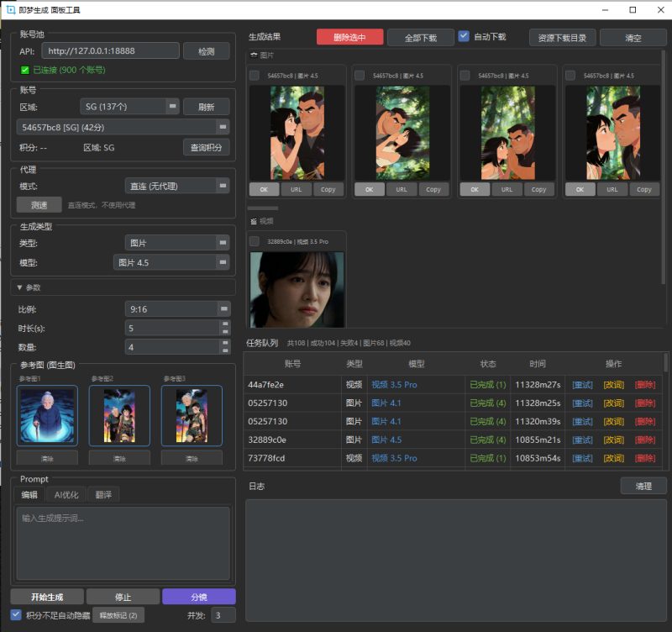This screenshot has width=672, height=632.
Task: Switch to the AI优化 prompt tab
Action: tap(65, 495)
